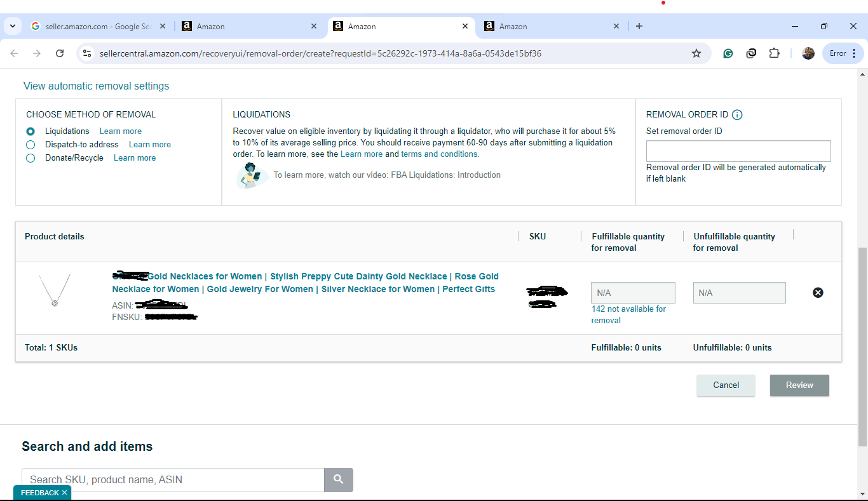Image resolution: width=868 pixels, height=501 pixels.
Task: Minimize the Chrome window
Action: [x=795, y=26]
